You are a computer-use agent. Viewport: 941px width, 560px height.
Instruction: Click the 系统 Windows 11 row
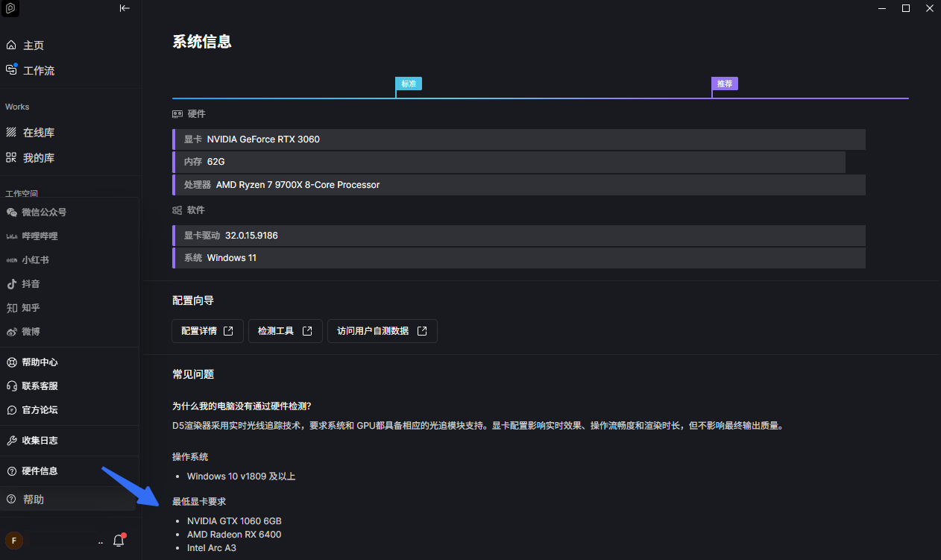(519, 258)
